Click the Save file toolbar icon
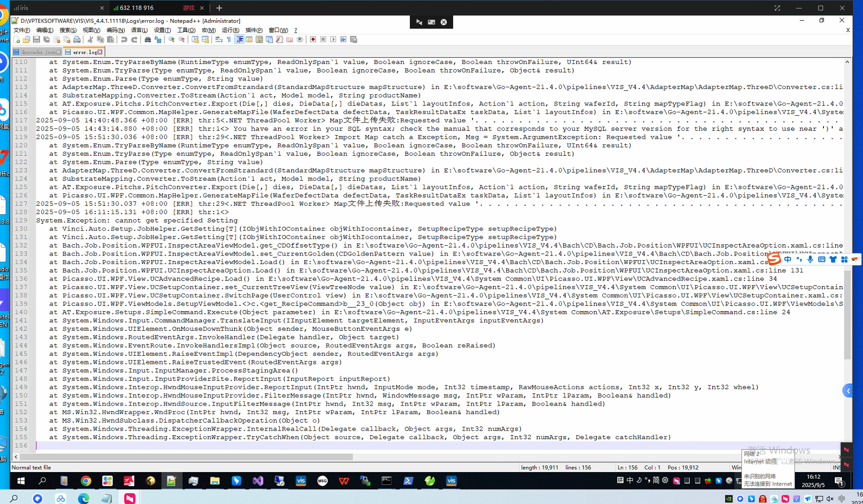 pyautogui.click(x=36, y=40)
